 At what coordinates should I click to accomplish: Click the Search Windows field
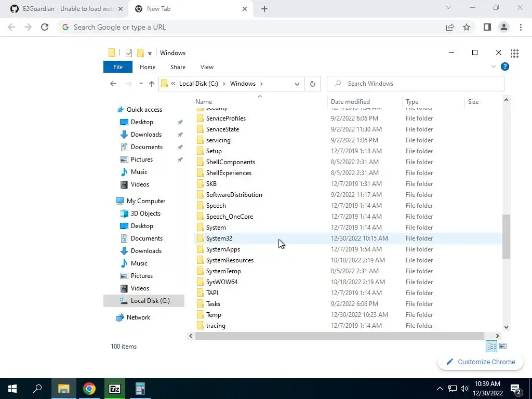point(415,84)
